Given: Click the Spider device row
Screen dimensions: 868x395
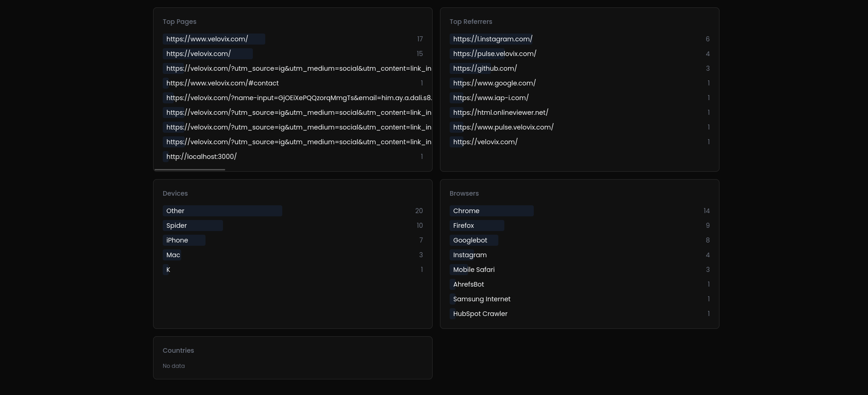Looking at the screenshot, I should (x=292, y=226).
